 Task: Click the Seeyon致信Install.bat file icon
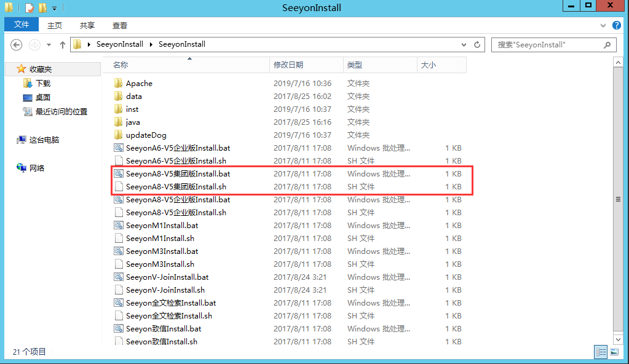coord(118,328)
